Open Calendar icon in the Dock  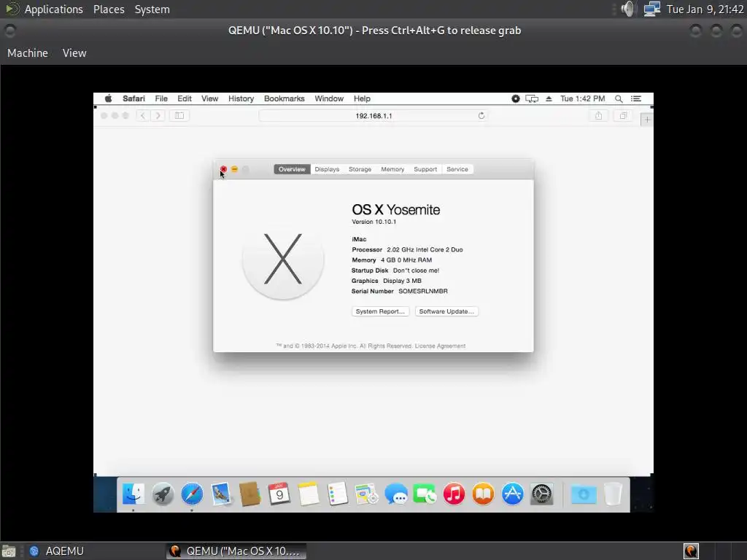pos(279,494)
